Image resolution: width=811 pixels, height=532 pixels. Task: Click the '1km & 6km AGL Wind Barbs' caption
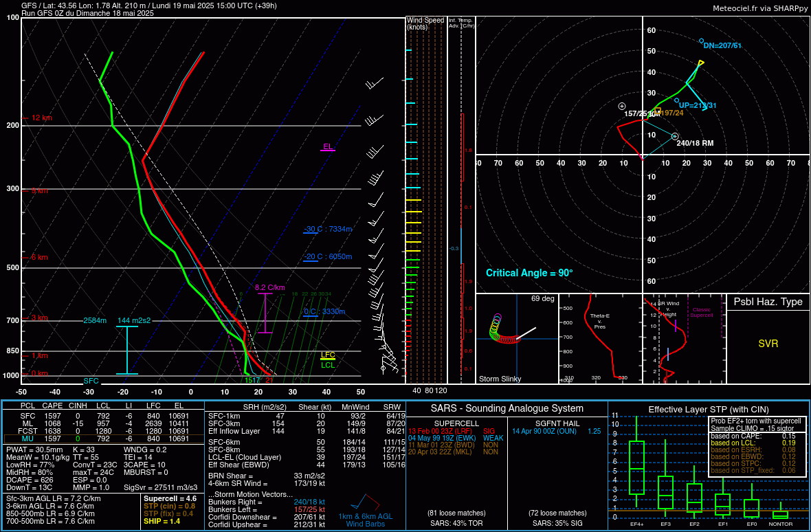(x=365, y=520)
